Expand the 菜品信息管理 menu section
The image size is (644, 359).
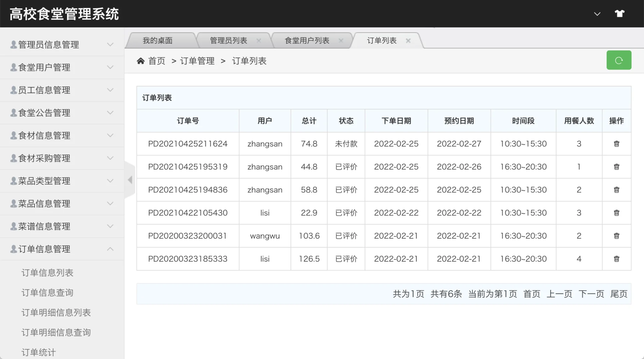[110, 203]
